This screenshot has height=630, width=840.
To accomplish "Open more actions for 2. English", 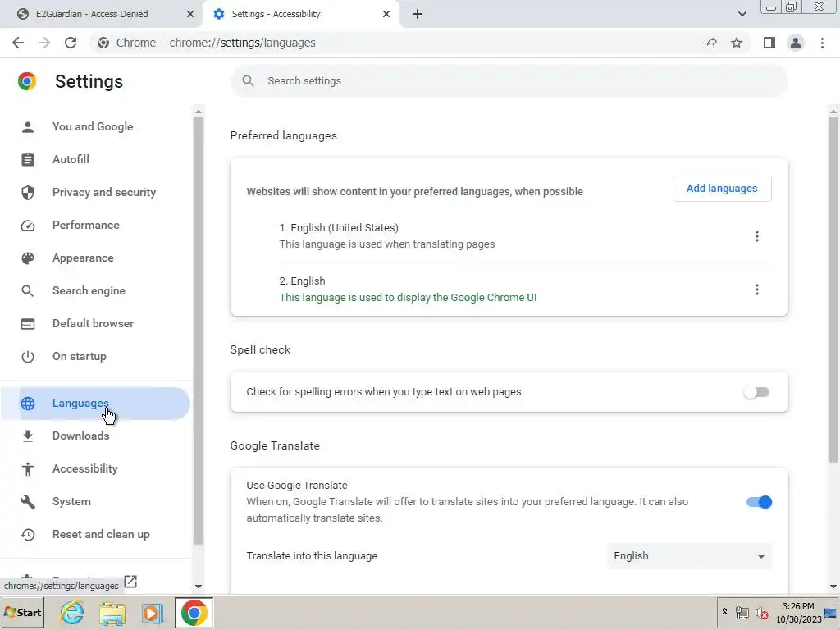I will coord(756,290).
